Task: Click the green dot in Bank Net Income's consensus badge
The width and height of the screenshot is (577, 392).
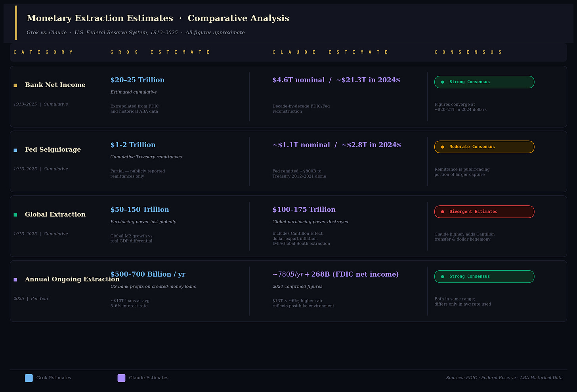Action: pos(443,82)
